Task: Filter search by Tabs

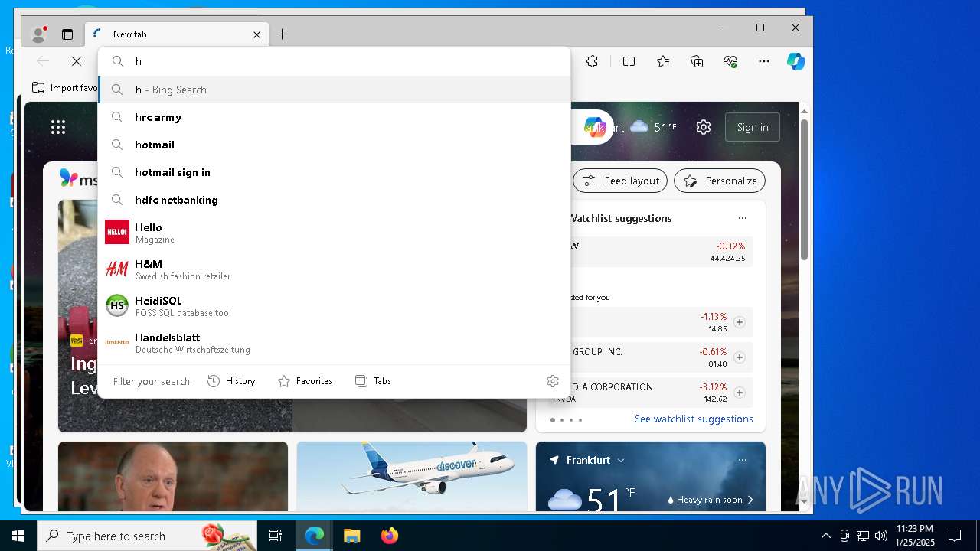Action: click(x=373, y=381)
